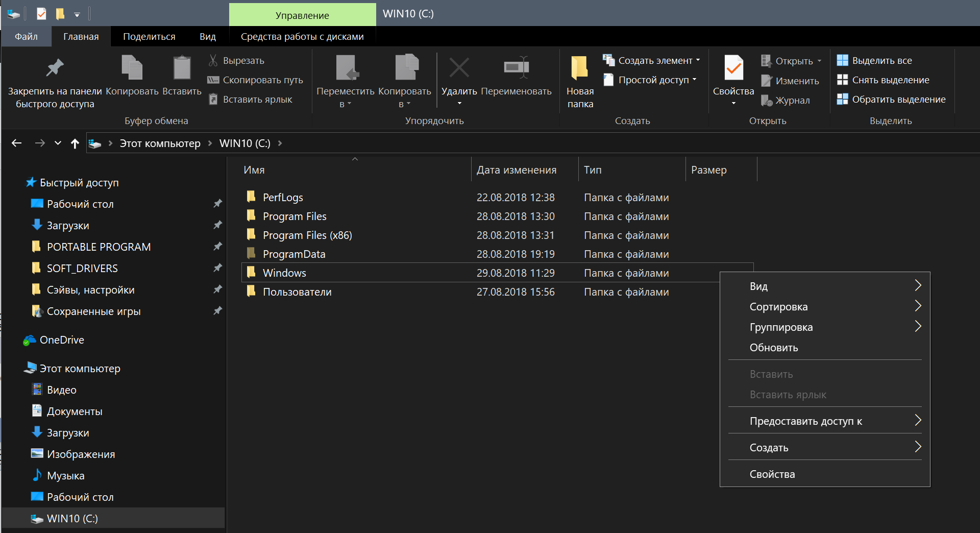Screen dimensions: 980x533
Task: Click the Rename icon
Action: click(516, 68)
